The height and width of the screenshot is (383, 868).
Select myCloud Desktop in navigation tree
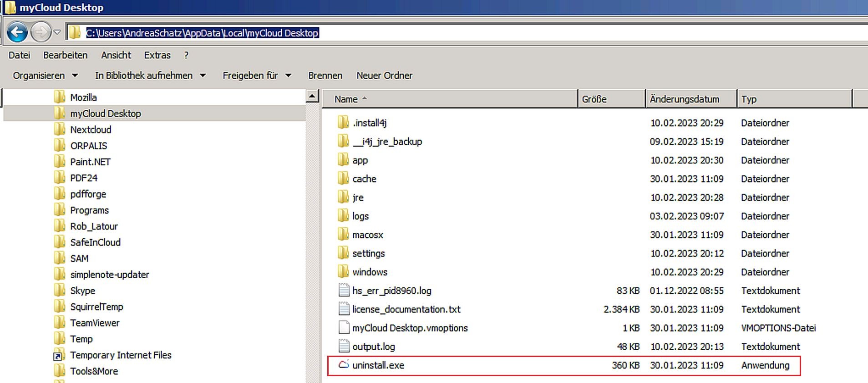(106, 113)
